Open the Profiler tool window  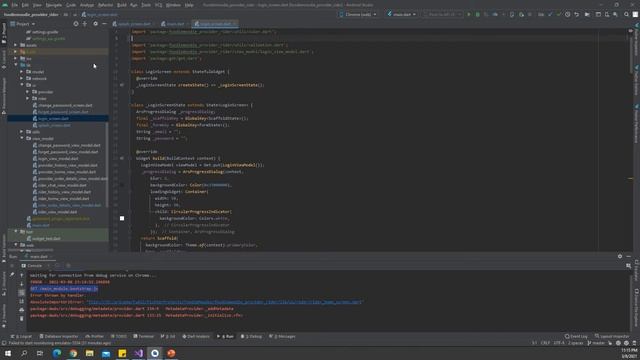tap(95, 336)
